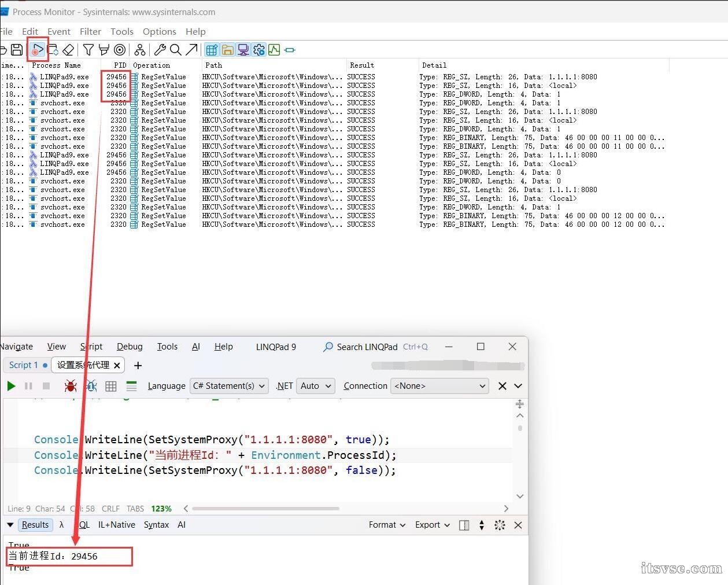Clear events with the eraser icon
Image resolution: width=728 pixels, height=585 pixels.
tap(68, 50)
